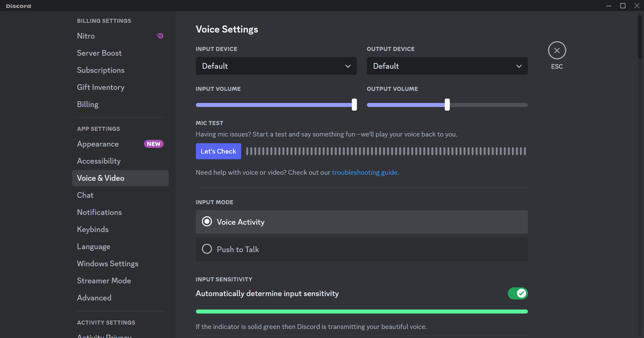This screenshot has width=644, height=338.
Task: Click the INPUT MODE label
Action: click(214, 202)
